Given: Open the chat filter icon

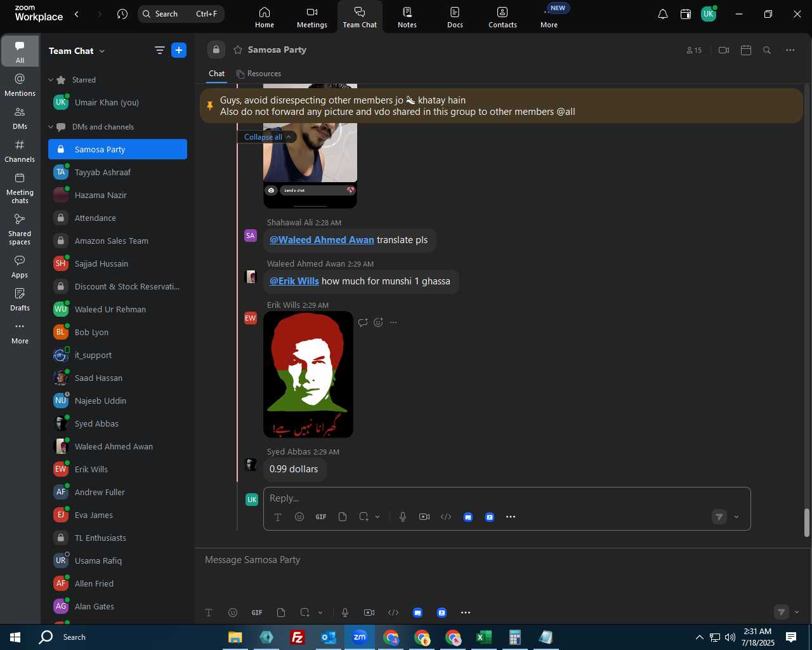Looking at the screenshot, I should (160, 50).
